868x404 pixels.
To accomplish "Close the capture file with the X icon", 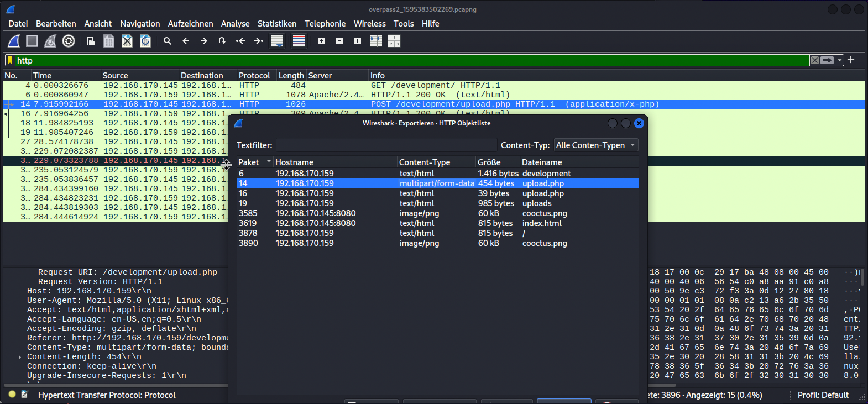I will pyautogui.click(x=127, y=41).
